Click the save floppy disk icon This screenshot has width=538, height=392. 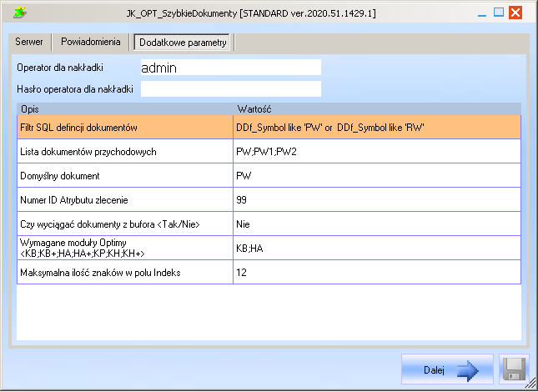click(514, 370)
